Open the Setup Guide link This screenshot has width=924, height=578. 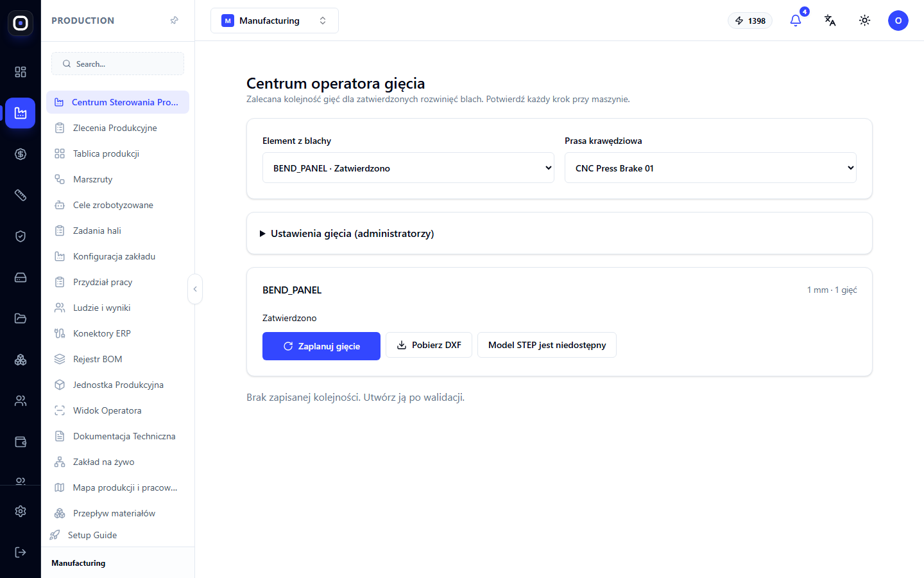click(x=92, y=535)
